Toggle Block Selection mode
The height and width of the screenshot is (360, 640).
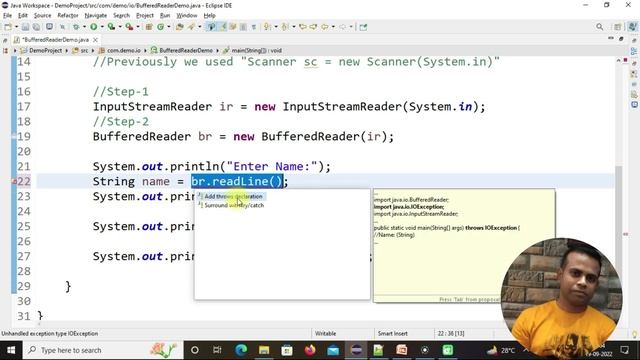pyautogui.click(x=243, y=27)
